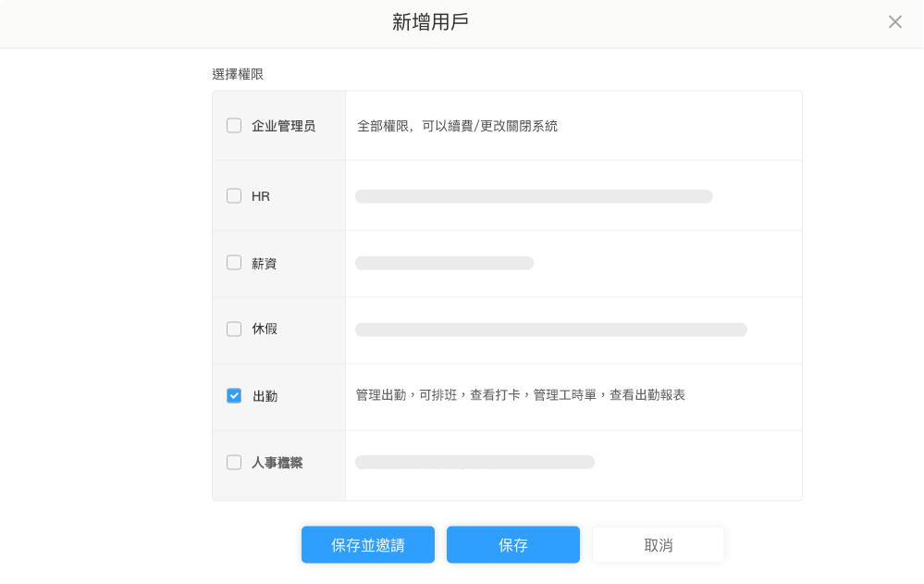Click the 選擇權限 section heading

pos(238,74)
